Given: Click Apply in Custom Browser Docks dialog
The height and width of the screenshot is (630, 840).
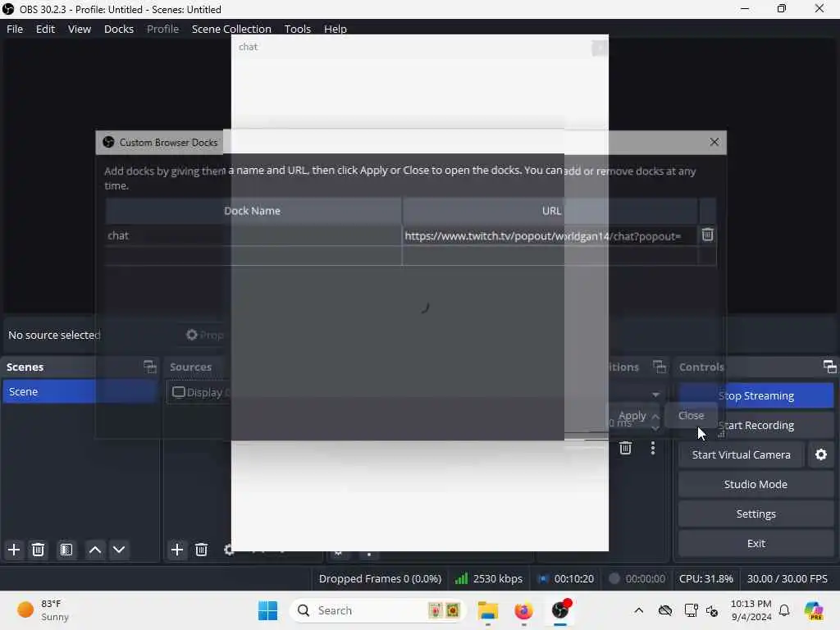Looking at the screenshot, I should [632, 416].
